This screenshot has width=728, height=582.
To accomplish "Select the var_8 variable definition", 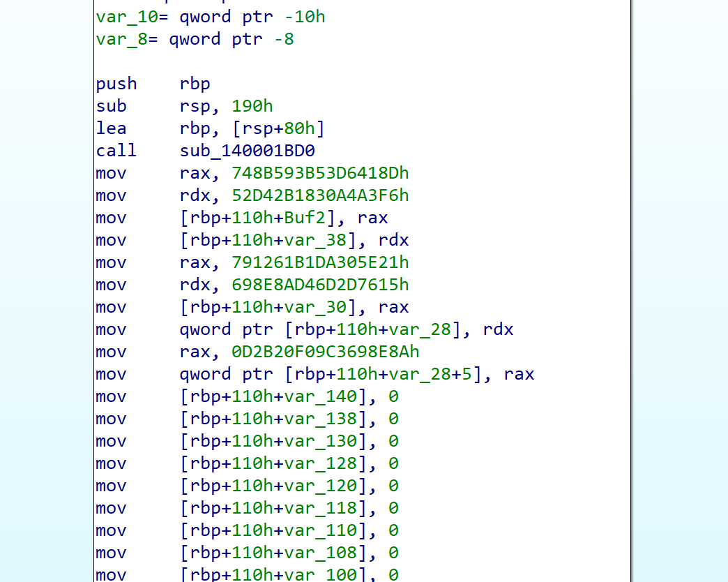I will click(x=116, y=39).
